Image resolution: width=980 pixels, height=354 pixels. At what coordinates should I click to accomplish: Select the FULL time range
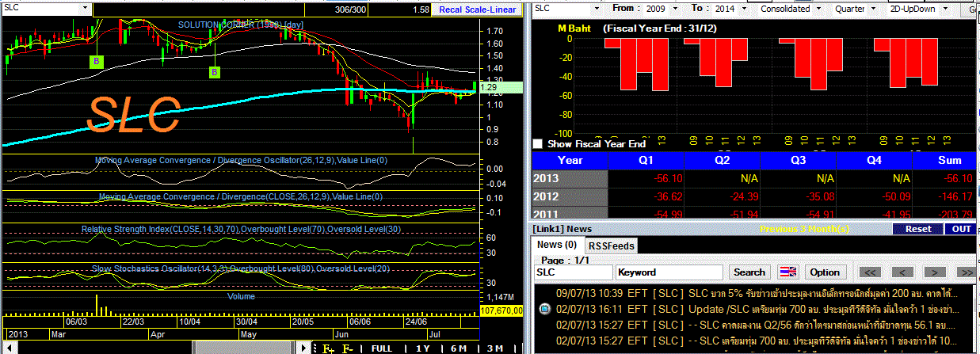click(x=382, y=348)
